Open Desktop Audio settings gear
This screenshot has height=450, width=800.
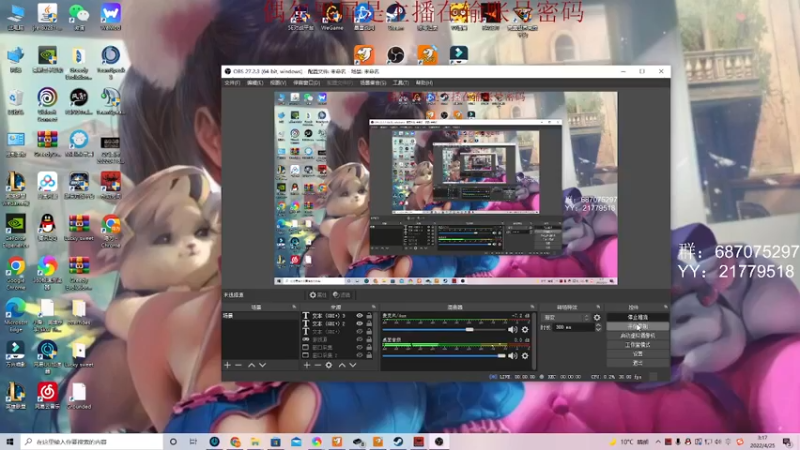(x=525, y=356)
